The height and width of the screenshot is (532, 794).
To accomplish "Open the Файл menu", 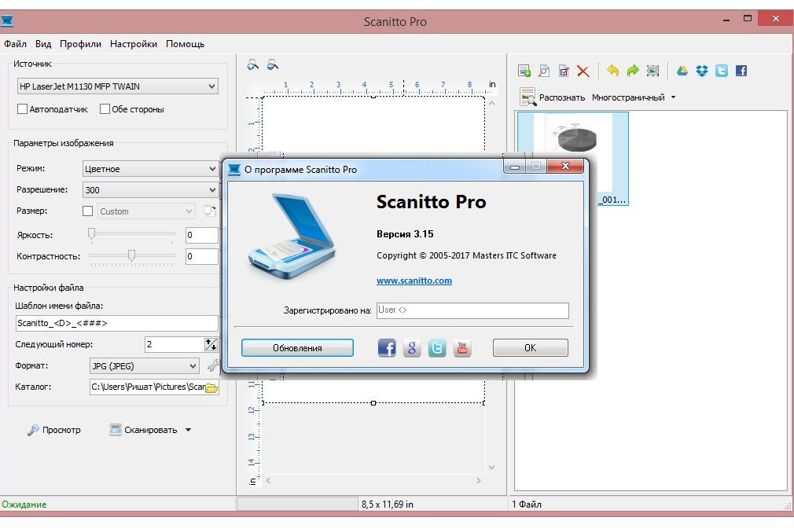I will pyautogui.click(x=15, y=44).
